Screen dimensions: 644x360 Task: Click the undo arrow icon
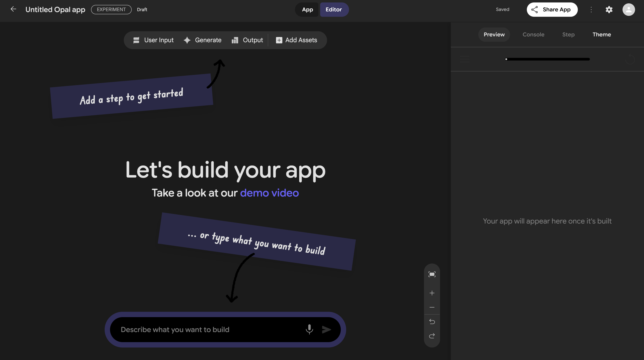pos(432,322)
